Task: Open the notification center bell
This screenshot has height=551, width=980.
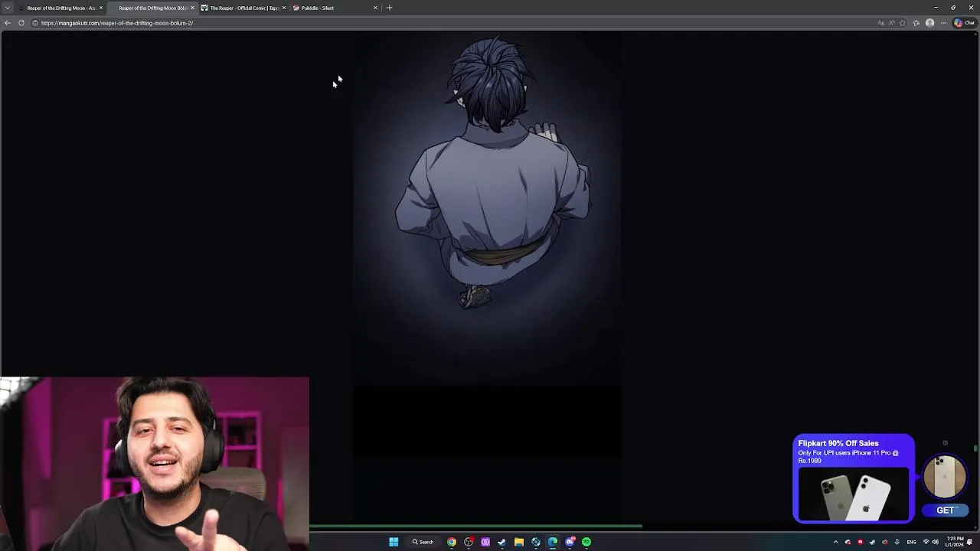Action: click(x=970, y=542)
